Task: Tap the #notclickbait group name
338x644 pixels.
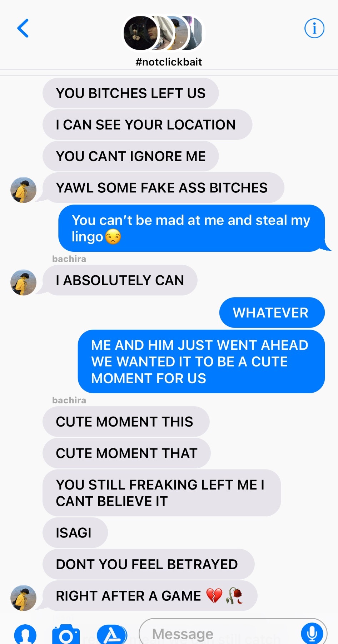Action: pyautogui.click(x=169, y=62)
